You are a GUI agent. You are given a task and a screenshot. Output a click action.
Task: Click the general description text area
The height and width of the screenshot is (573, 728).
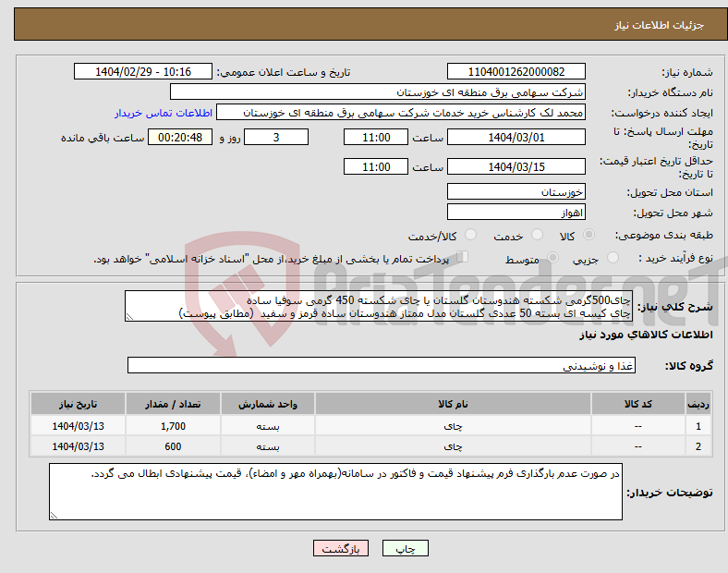(379, 307)
